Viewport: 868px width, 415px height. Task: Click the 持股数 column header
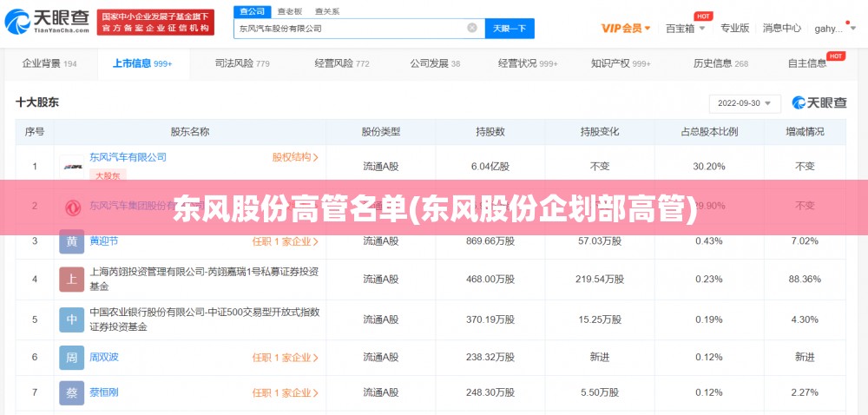pyautogui.click(x=490, y=132)
